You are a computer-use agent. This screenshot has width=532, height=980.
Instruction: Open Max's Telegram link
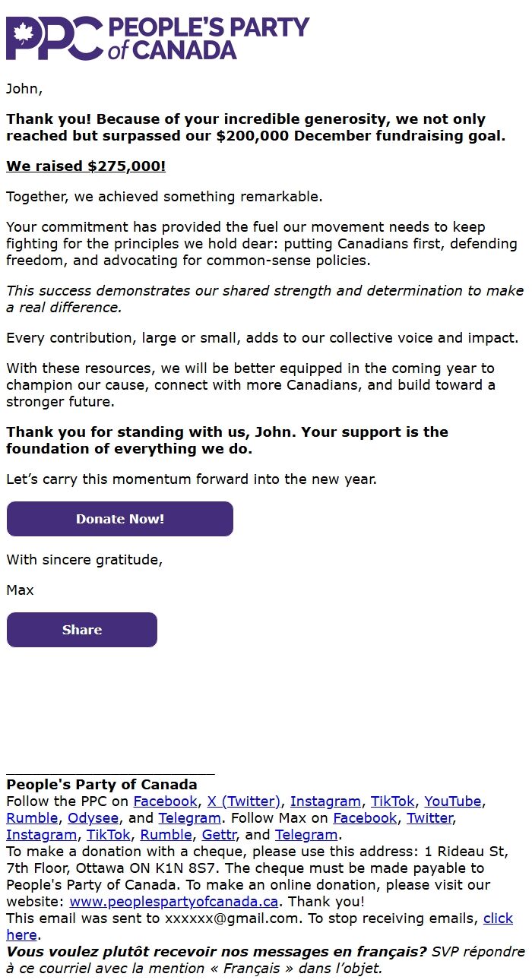tap(306, 834)
